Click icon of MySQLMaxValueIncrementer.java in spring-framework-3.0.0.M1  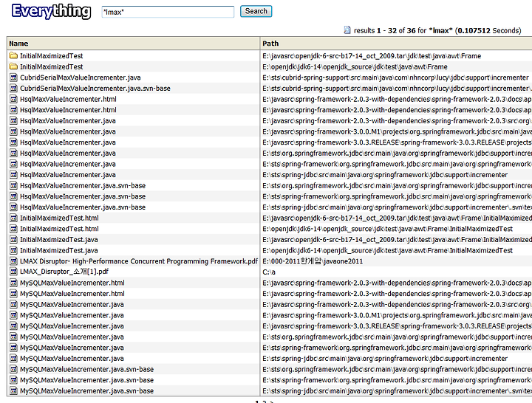13,315
